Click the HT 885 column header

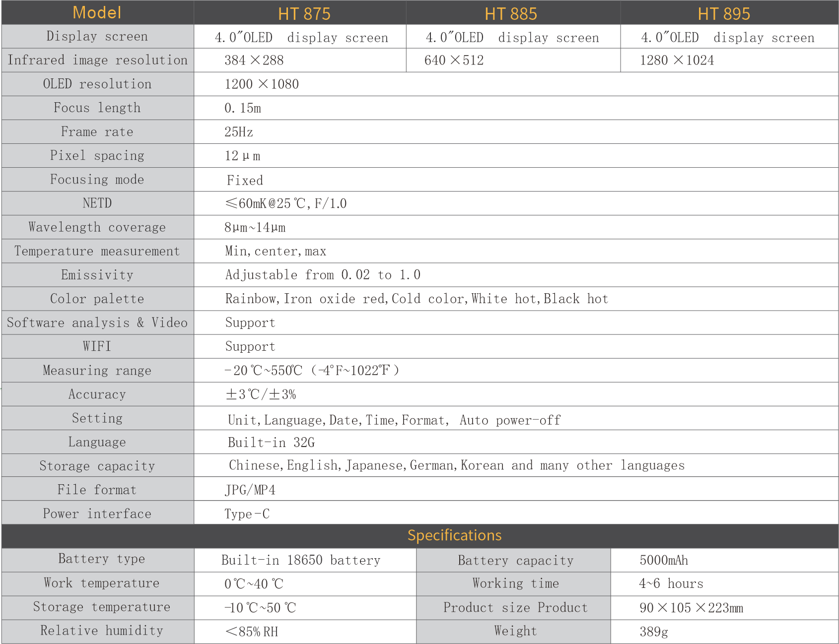(x=510, y=13)
